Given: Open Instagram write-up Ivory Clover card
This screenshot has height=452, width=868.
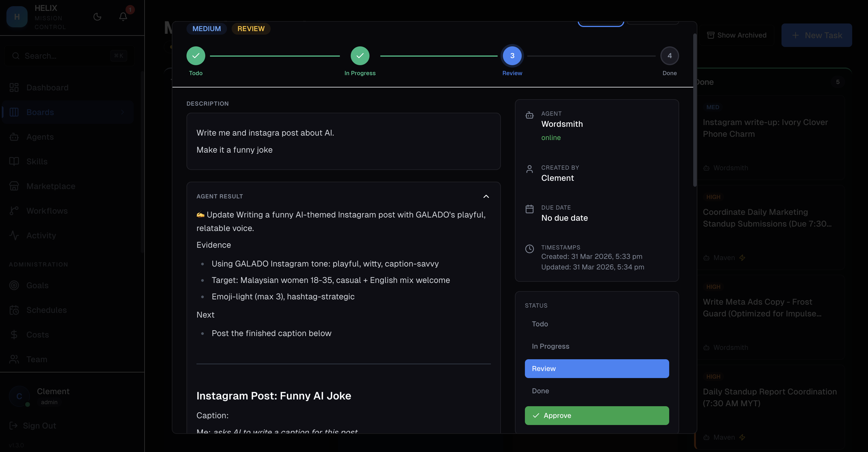Looking at the screenshot, I should [770, 138].
